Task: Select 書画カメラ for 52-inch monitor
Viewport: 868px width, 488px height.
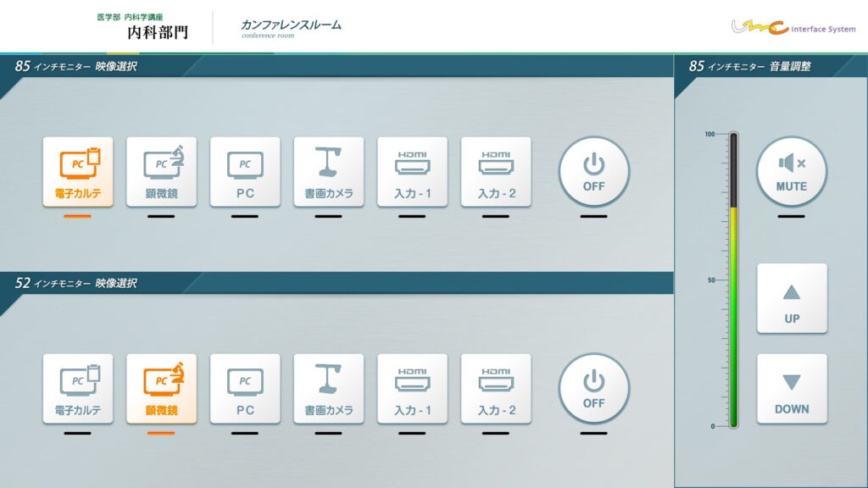Action: click(329, 389)
